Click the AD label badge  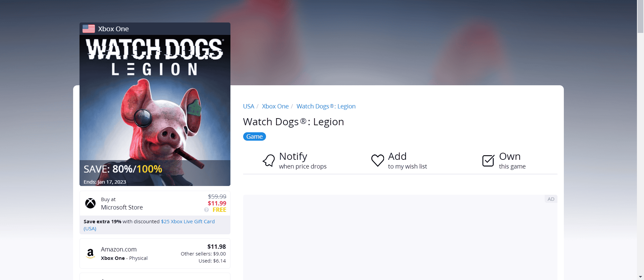point(551,199)
